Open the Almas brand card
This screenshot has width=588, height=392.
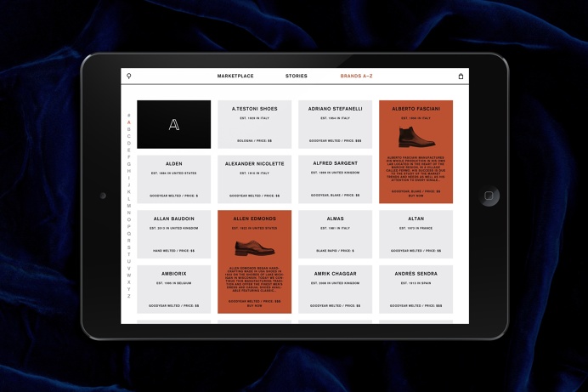coord(336,234)
